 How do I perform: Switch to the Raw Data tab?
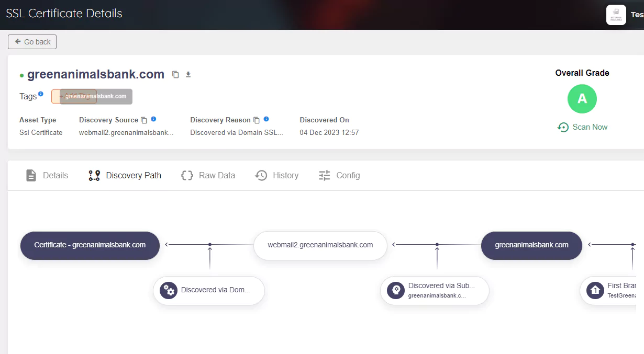[x=208, y=176]
